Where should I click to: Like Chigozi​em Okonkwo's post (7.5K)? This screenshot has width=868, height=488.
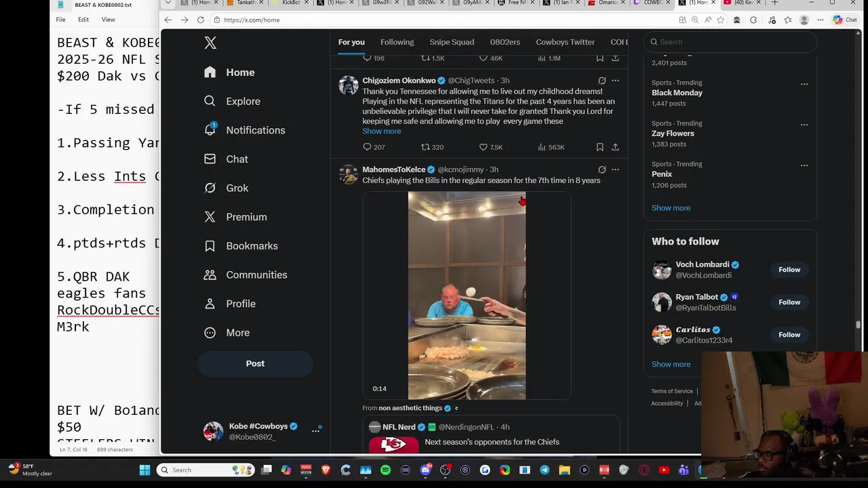point(491,147)
